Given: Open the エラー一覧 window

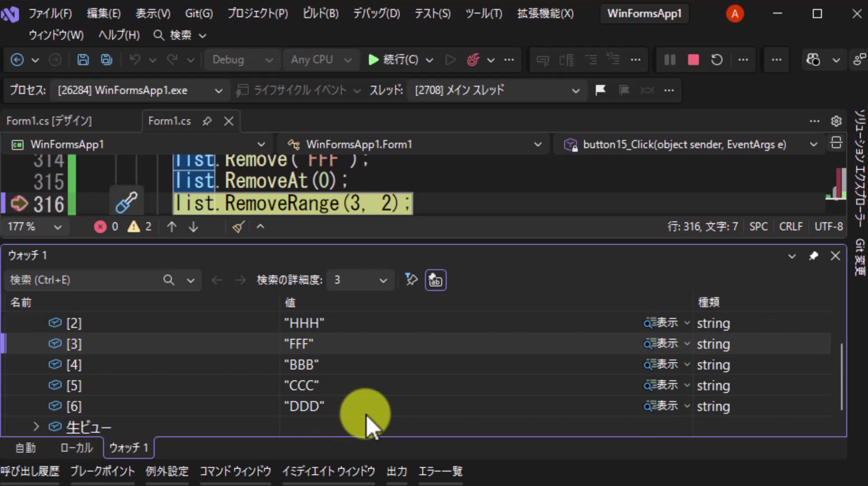Looking at the screenshot, I should [440, 472].
